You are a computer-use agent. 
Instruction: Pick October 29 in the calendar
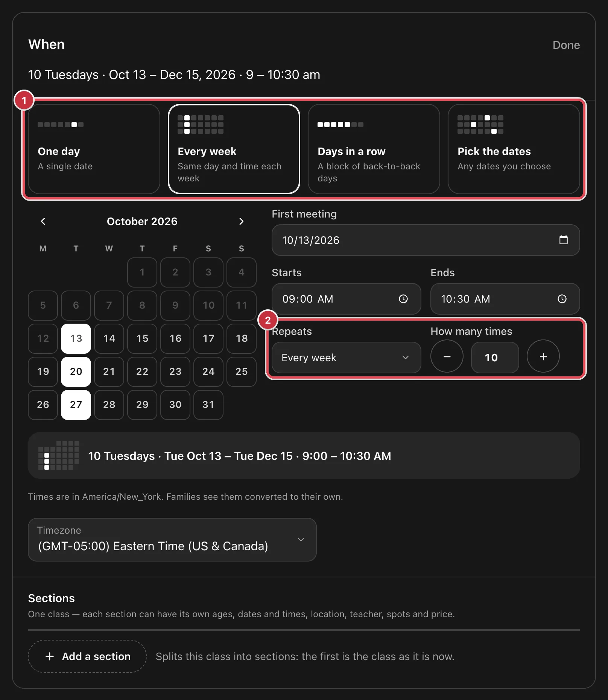[x=142, y=405]
